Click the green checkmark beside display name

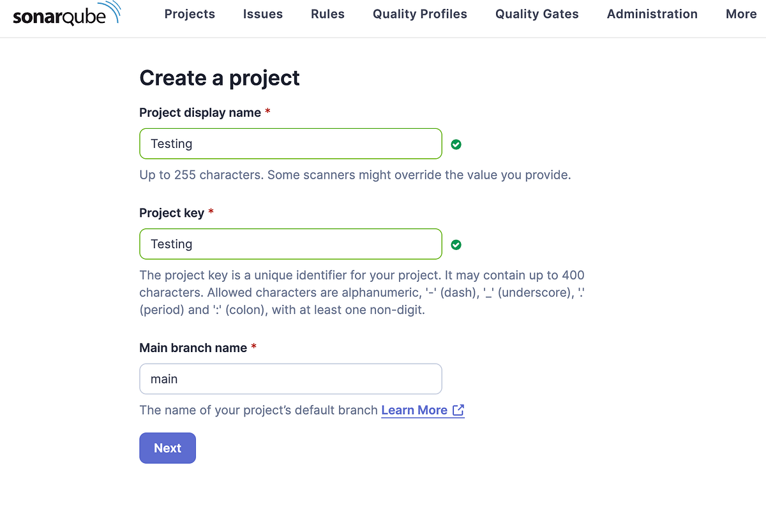point(456,144)
